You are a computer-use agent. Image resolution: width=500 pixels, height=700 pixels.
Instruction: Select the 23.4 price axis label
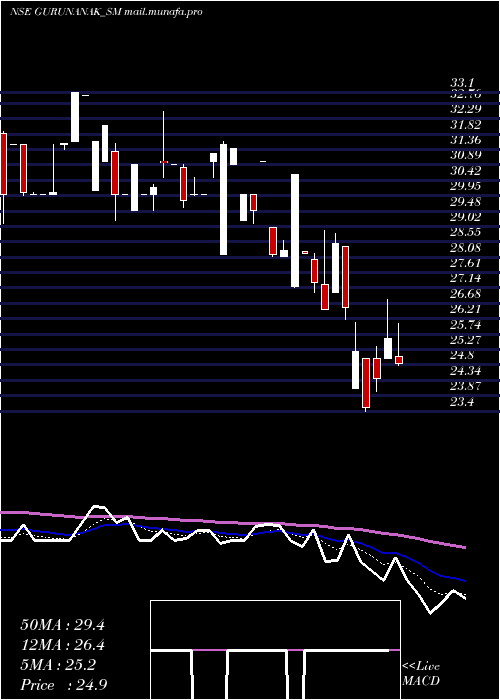tap(464, 402)
